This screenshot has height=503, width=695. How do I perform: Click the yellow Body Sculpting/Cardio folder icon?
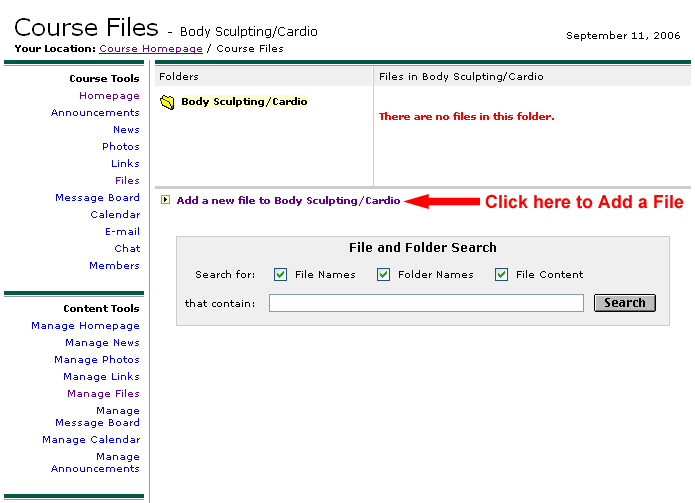click(x=167, y=102)
